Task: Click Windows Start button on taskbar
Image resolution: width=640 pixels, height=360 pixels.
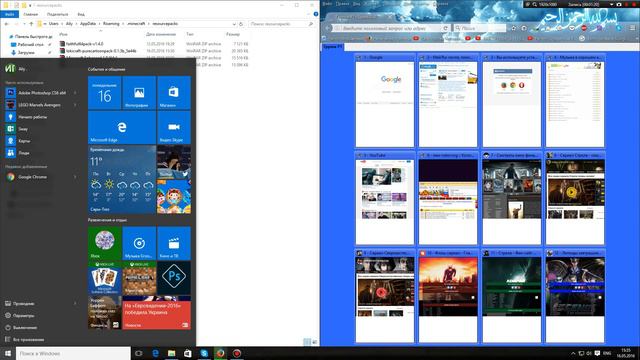Action: 8,353
